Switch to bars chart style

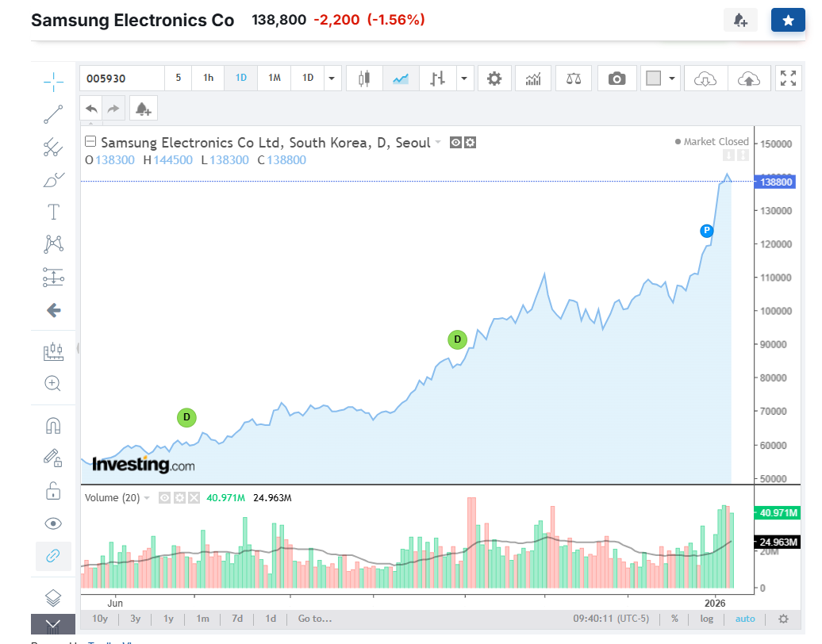click(437, 79)
